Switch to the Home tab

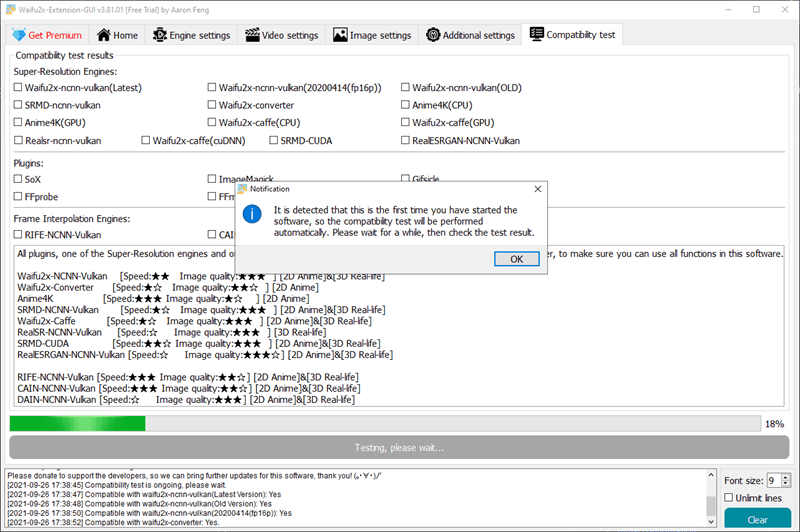tap(118, 35)
